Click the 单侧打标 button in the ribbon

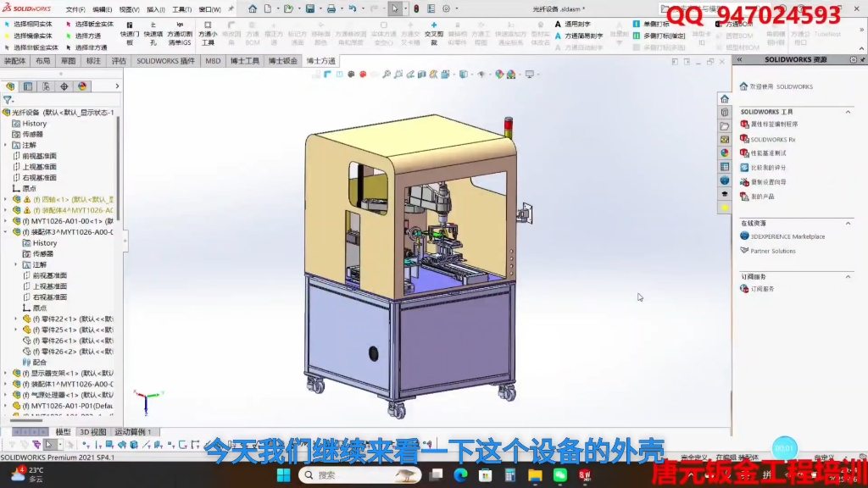click(651, 25)
